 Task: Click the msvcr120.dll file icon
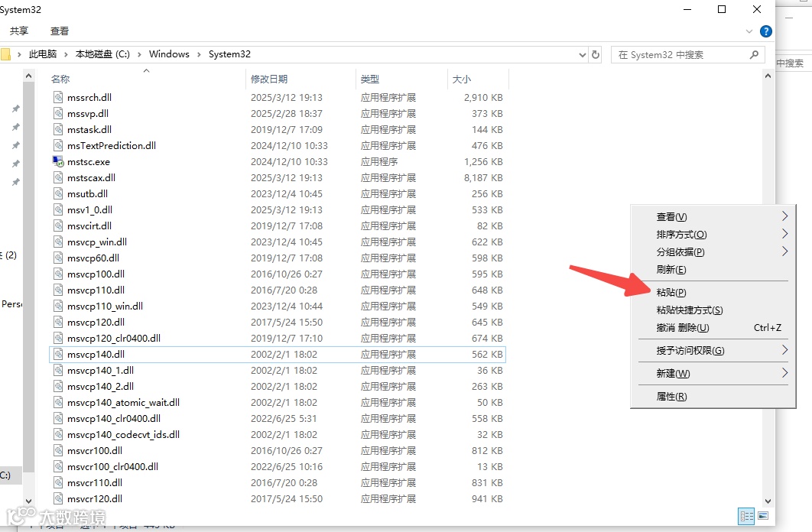point(58,498)
